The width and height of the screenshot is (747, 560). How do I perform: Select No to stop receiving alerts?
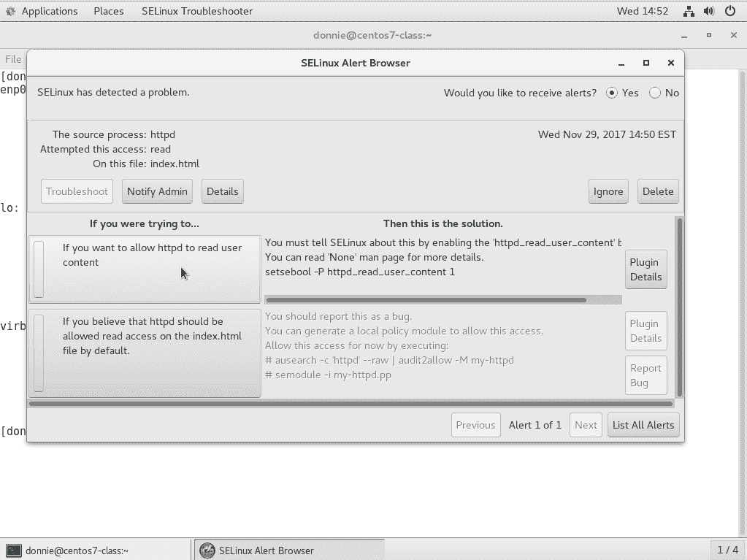click(655, 93)
